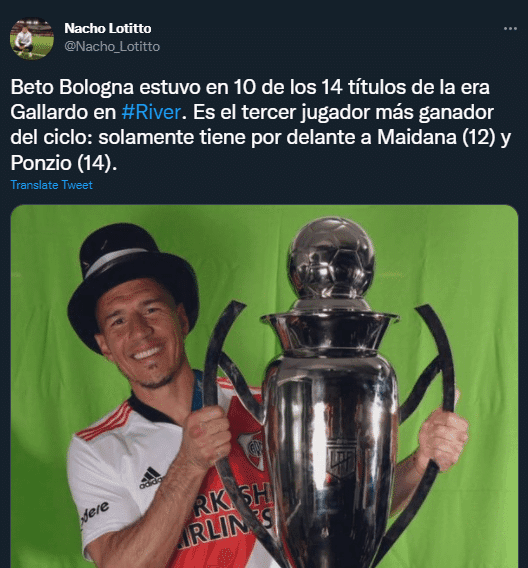Click the "Maidana (12)" text in tweet

pyautogui.click(x=436, y=137)
